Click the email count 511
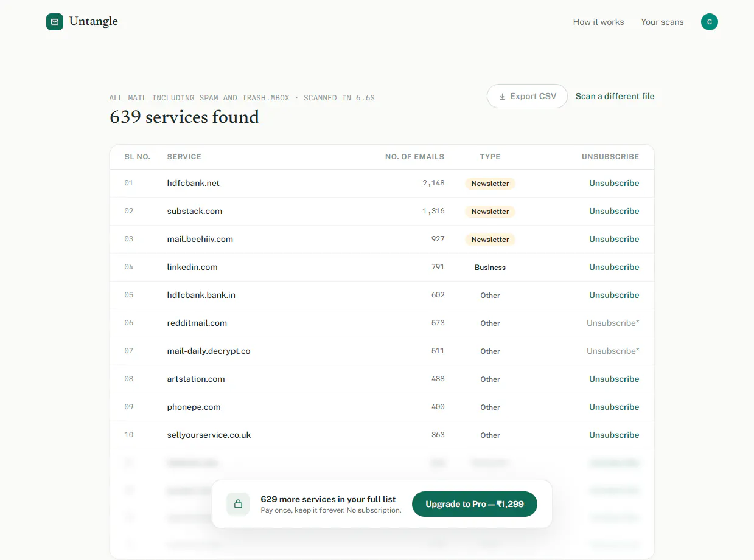This screenshot has height=560, width=754. coord(438,351)
